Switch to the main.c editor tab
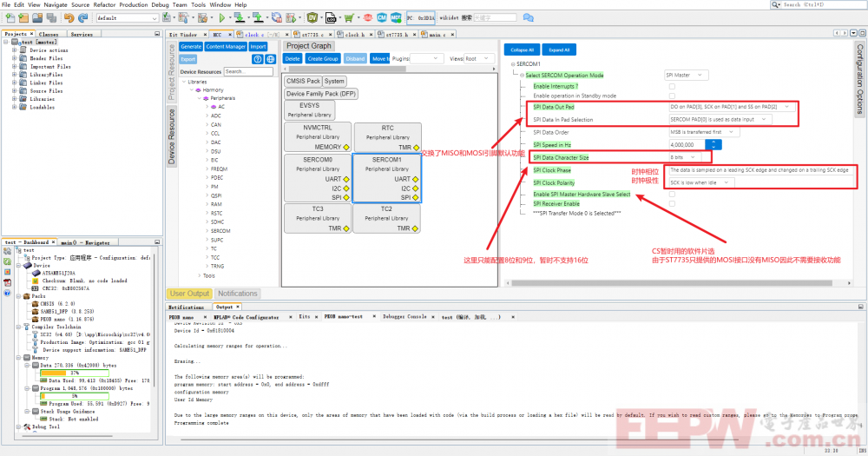 tap(437, 35)
